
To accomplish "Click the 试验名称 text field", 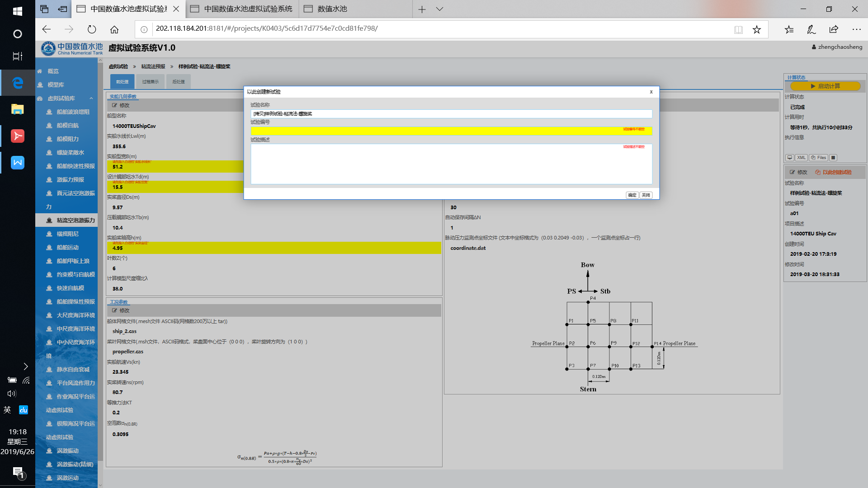I will coord(451,114).
